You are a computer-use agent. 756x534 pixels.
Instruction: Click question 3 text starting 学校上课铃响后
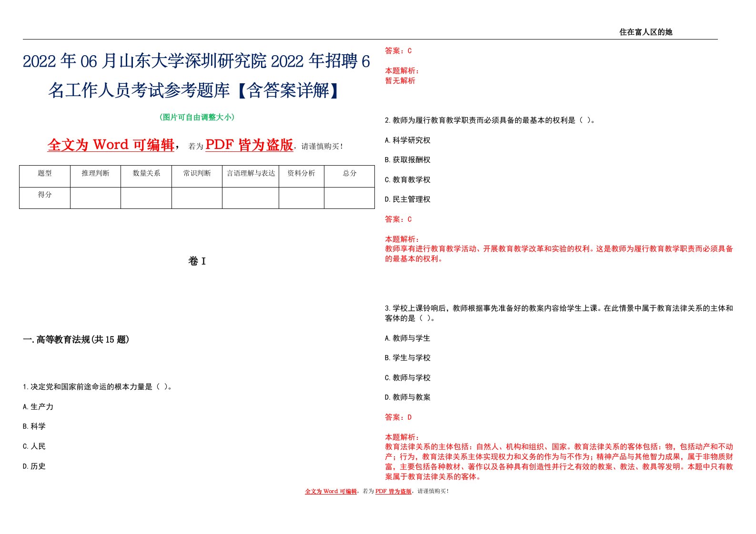pyautogui.click(x=559, y=313)
